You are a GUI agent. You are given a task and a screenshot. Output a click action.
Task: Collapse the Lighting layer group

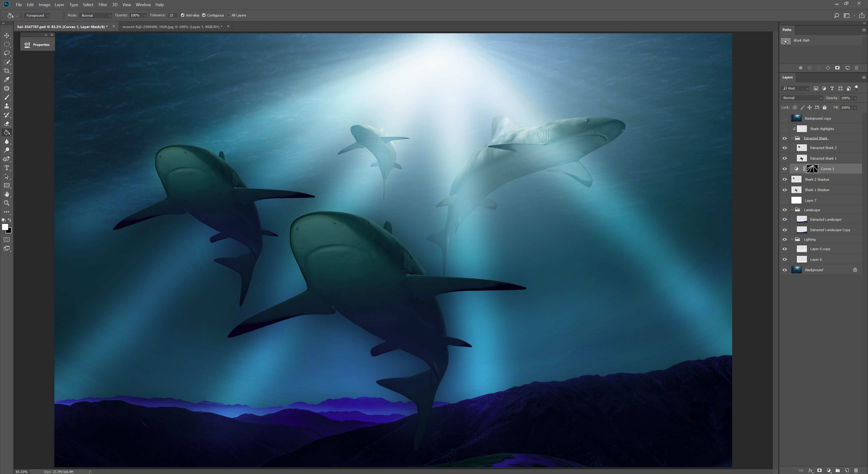793,239
